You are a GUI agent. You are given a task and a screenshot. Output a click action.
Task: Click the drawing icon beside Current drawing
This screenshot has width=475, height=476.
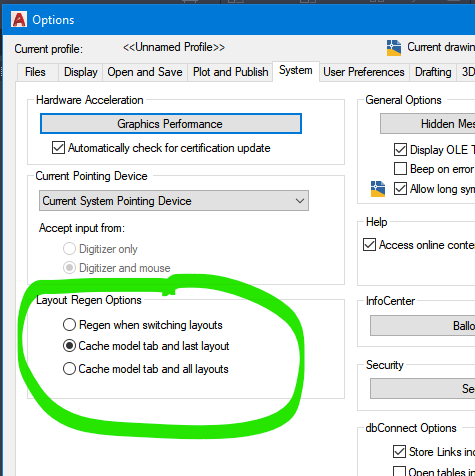(x=394, y=48)
